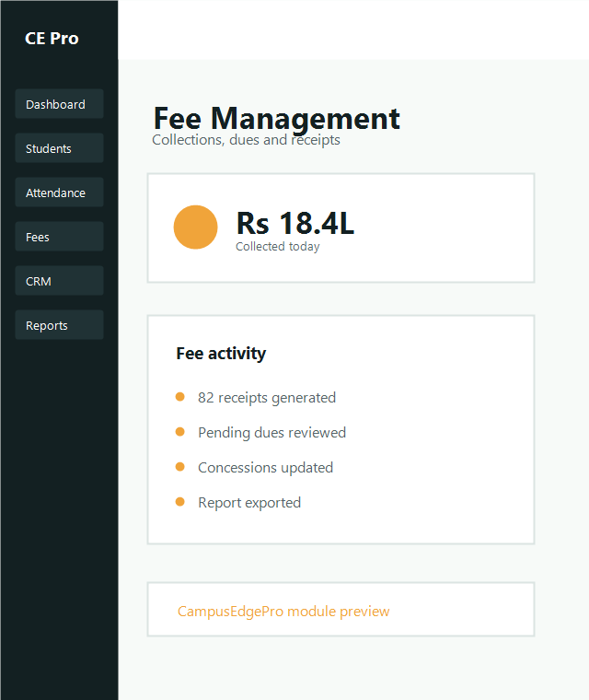Click the bullet dot before Concessions updated
Screen dimensions: 589x700
pos(180,467)
